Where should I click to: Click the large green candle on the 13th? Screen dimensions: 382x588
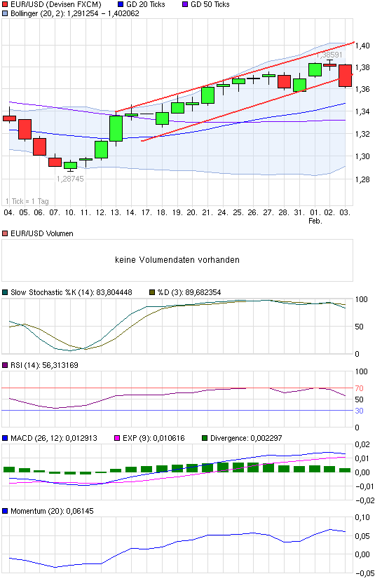click(x=116, y=129)
